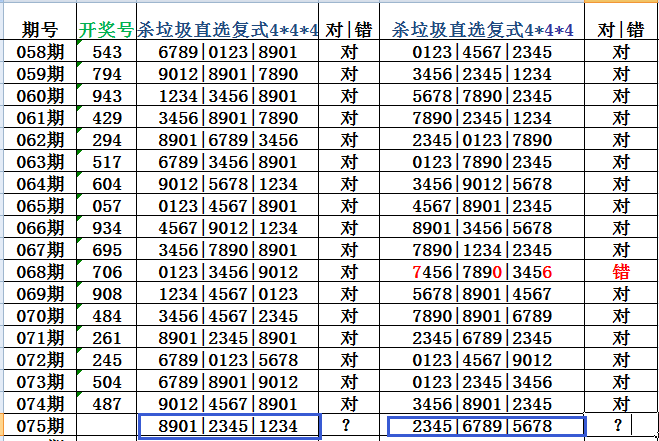Click period cell 066期
Image resolution: width=659 pixels, height=441 pixels.
tap(40, 227)
